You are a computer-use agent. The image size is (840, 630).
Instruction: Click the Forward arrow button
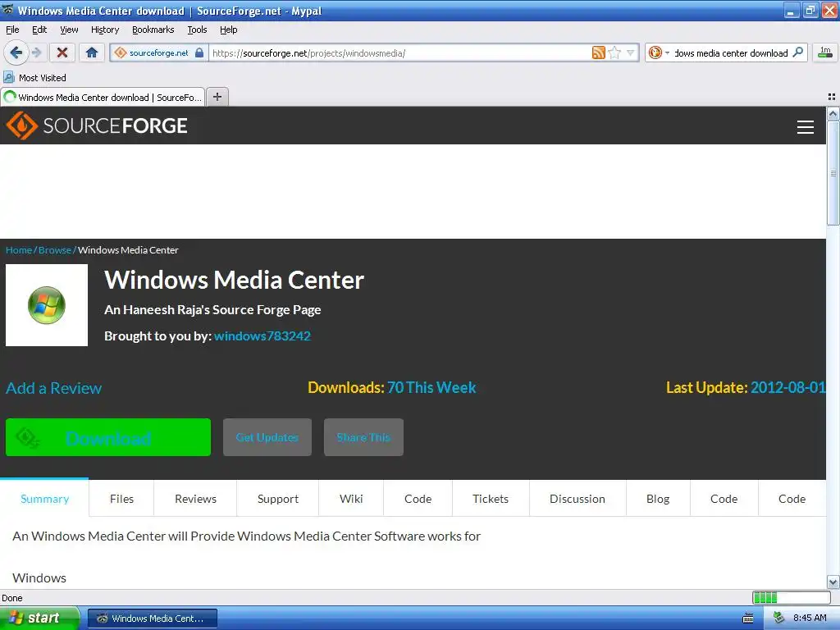click(x=37, y=52)
